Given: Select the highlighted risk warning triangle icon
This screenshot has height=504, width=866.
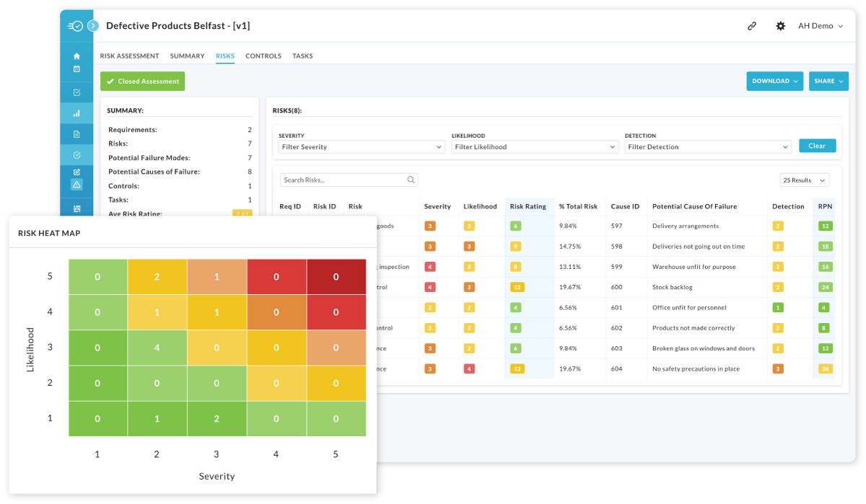Looking at the screenshot, I should (x=76, y=185).
